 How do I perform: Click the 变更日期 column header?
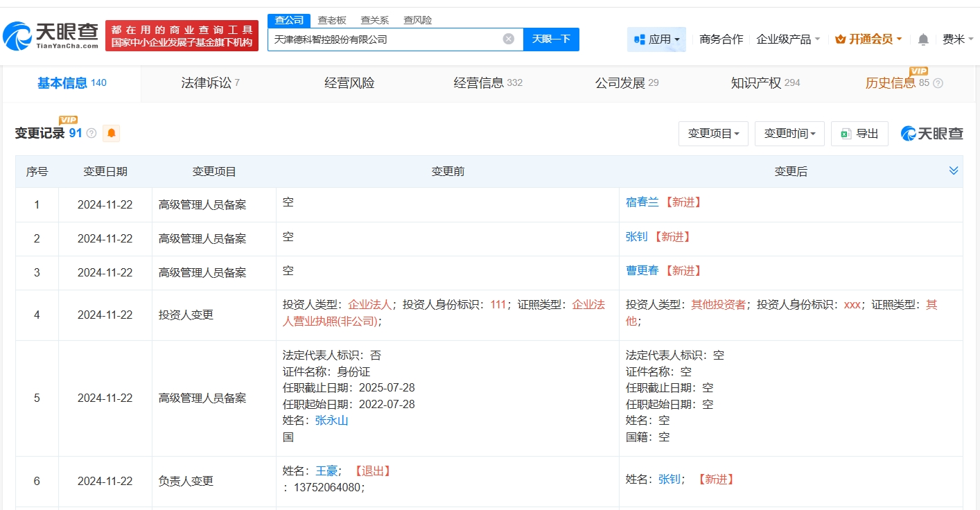click(105, 172)
